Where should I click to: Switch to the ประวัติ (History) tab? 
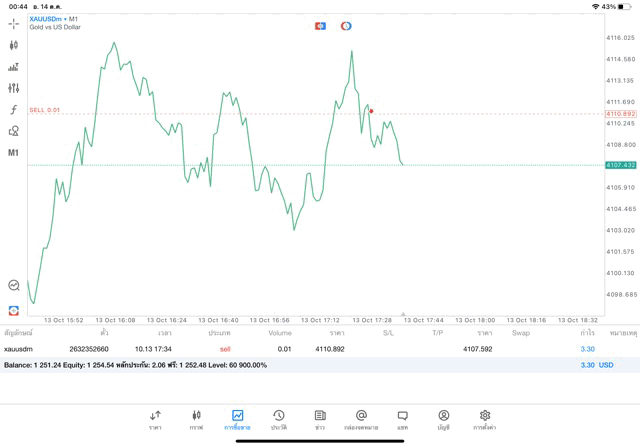click(279, 419)
